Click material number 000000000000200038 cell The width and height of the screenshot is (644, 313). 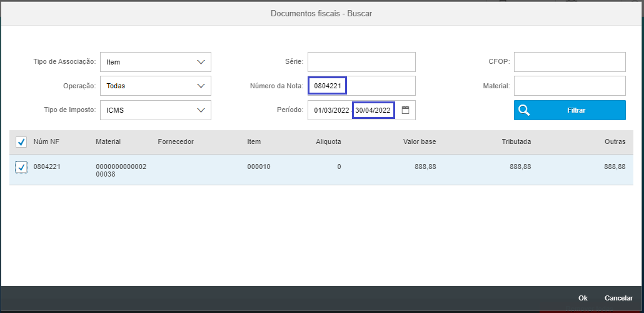click(x=121, y=170)
